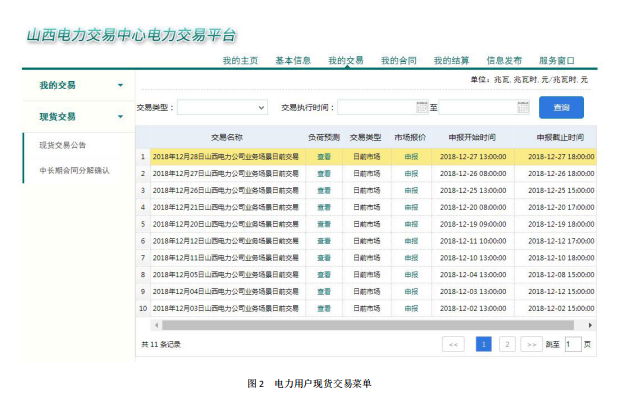639x409 pixels.
Task: Go to the 我的结算 tab
Action: pos(451,61)
